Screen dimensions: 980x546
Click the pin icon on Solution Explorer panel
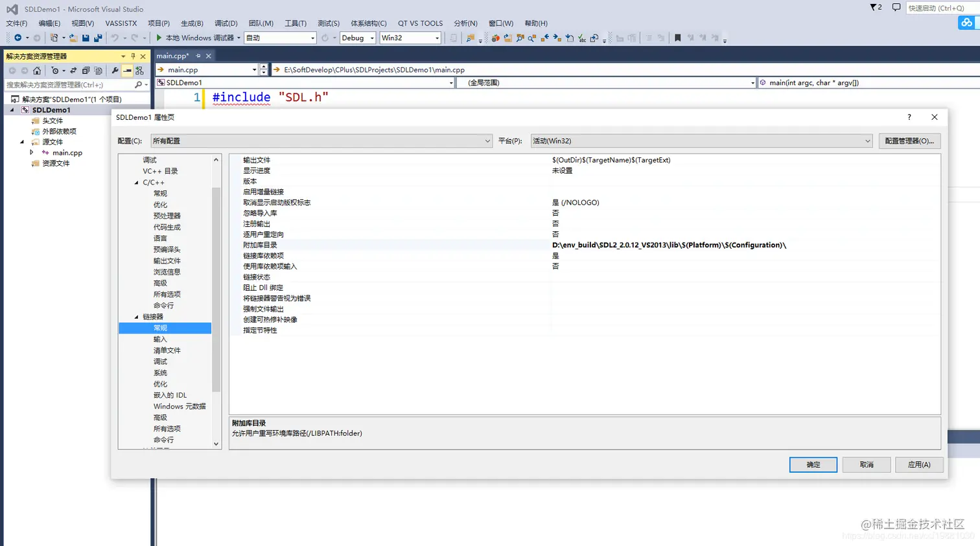pyautogui.click(x=133, y=56)
